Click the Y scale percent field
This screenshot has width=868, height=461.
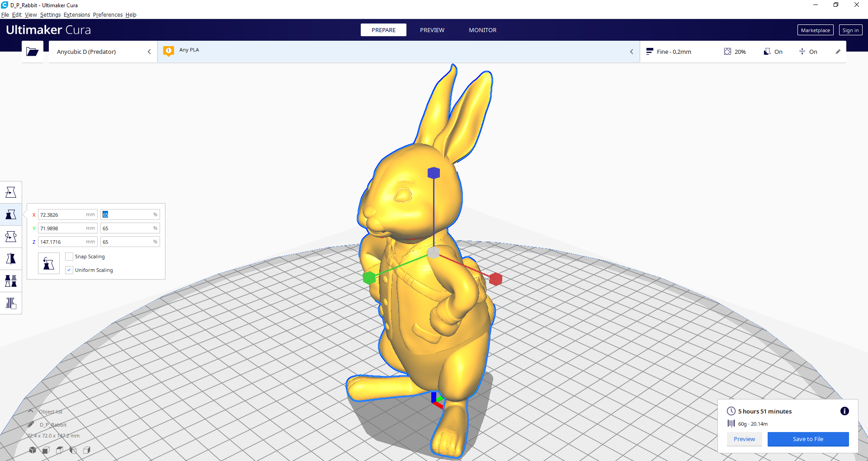point(130,228)
